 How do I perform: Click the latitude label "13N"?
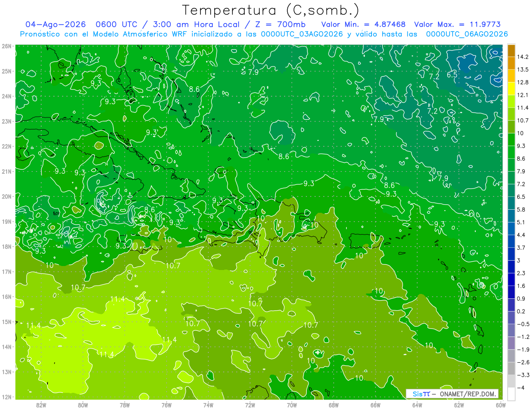coord(7,372)
